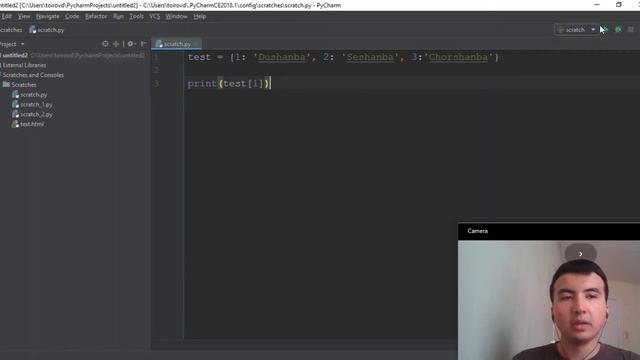Click the chevron button in Camera window
Viewport: 640px width, 360px height.
click(x=580, y=254)
